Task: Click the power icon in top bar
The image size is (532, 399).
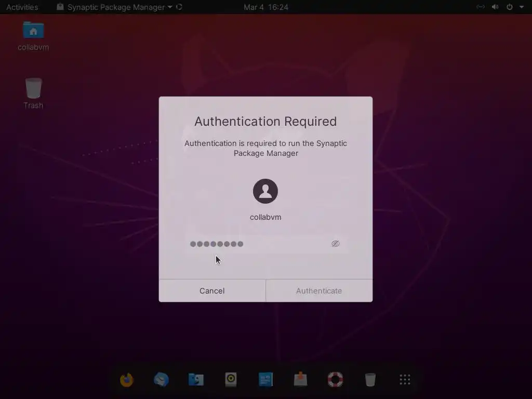Action: tap(510, 7)
